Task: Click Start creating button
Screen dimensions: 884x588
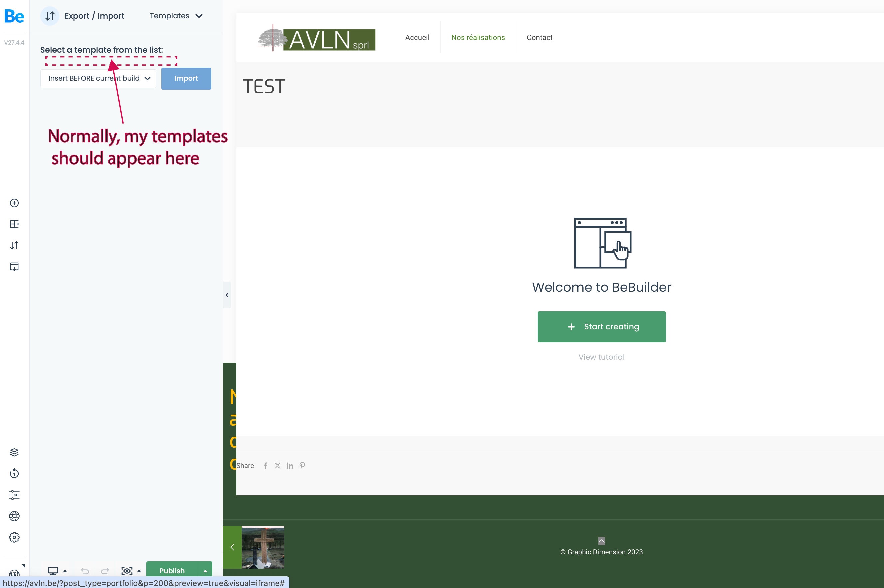Action: click(x=602, y=326)
